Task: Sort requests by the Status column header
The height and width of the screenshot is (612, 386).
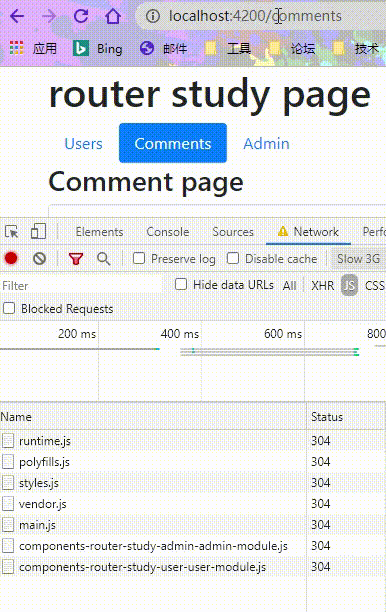Action: click(346, 417)
